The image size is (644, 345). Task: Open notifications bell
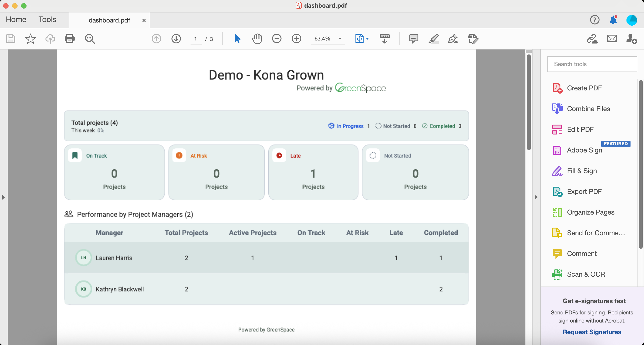click(613, 20)
